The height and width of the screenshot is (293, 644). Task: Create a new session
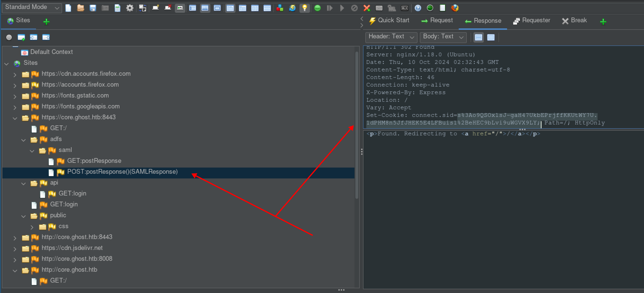pyautogui.click(x=68, y=8)
